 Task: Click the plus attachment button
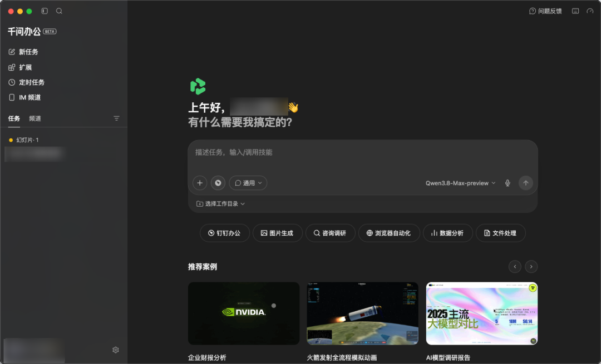tap(200, 183)
